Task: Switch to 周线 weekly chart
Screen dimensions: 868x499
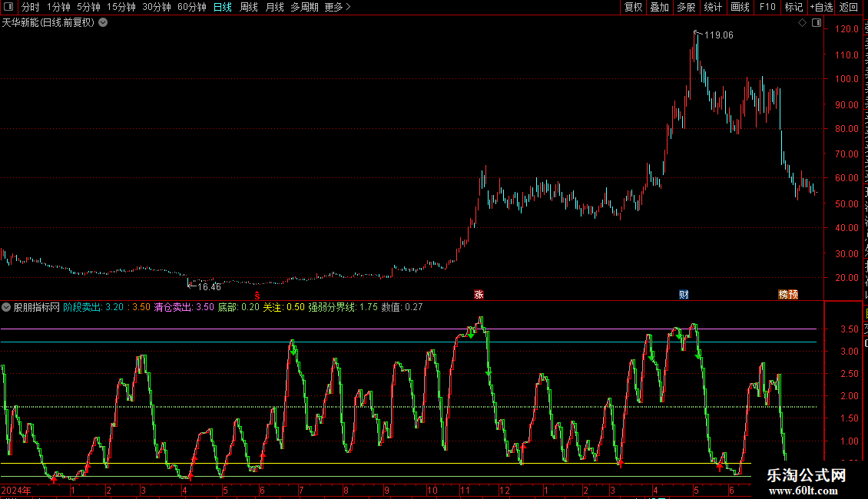Action: [x=249, y=7]
